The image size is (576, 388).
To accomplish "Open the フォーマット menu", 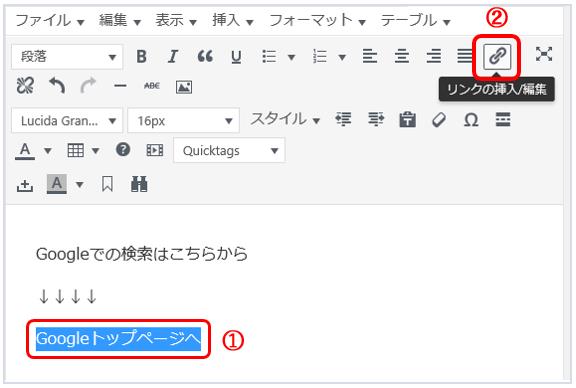I will (x=317, y=21).
